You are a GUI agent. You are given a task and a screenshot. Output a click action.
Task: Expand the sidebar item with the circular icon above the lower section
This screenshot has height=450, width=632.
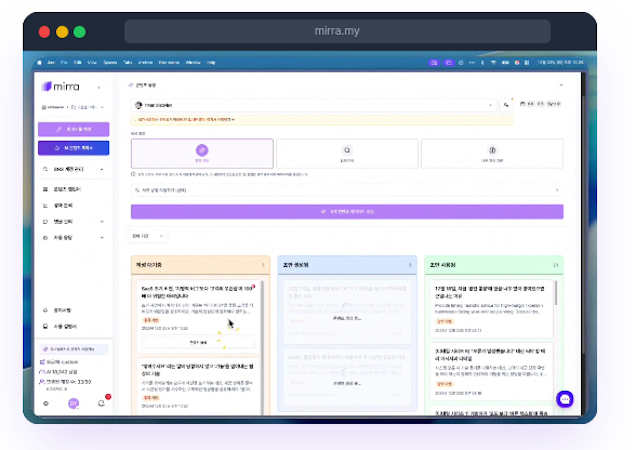point(73,238)
